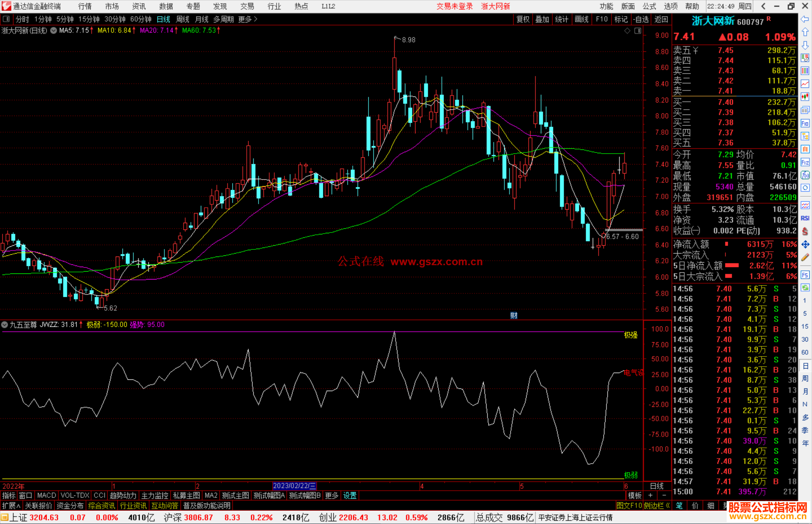
Task: Click the blue left arrow sidebar icon
Action: coord(805,19)
